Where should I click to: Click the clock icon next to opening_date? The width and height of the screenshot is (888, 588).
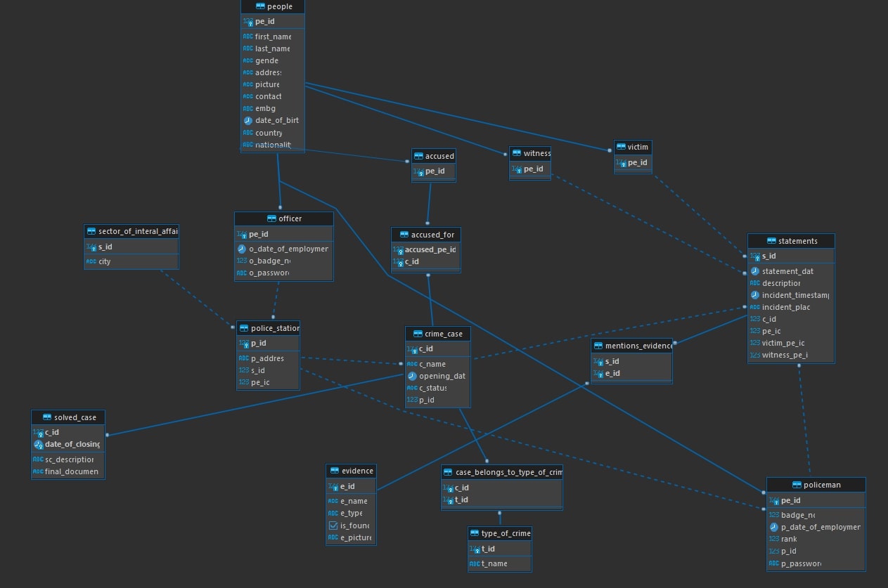pos(412,376)
